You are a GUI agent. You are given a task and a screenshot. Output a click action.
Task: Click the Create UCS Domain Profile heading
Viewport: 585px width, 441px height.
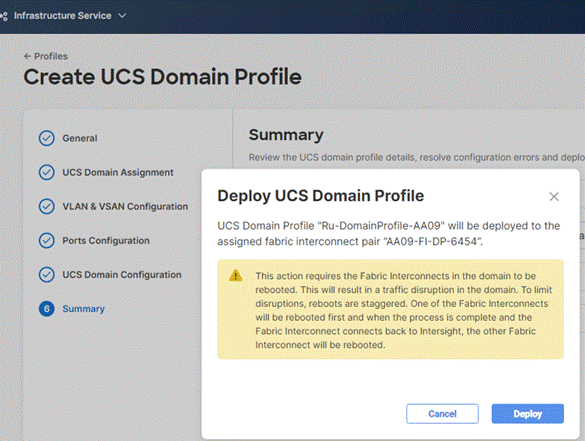pyautogui.click(x=163, y=77)
